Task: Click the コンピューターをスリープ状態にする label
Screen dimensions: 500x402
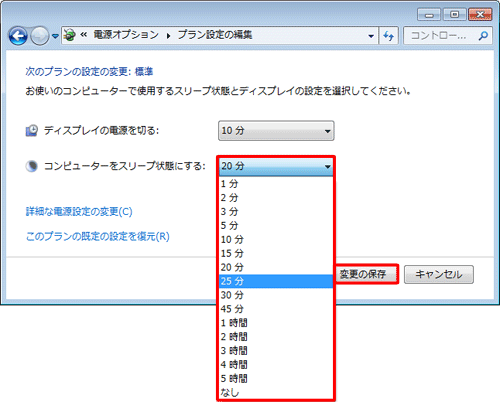Action: click(125, 166)
